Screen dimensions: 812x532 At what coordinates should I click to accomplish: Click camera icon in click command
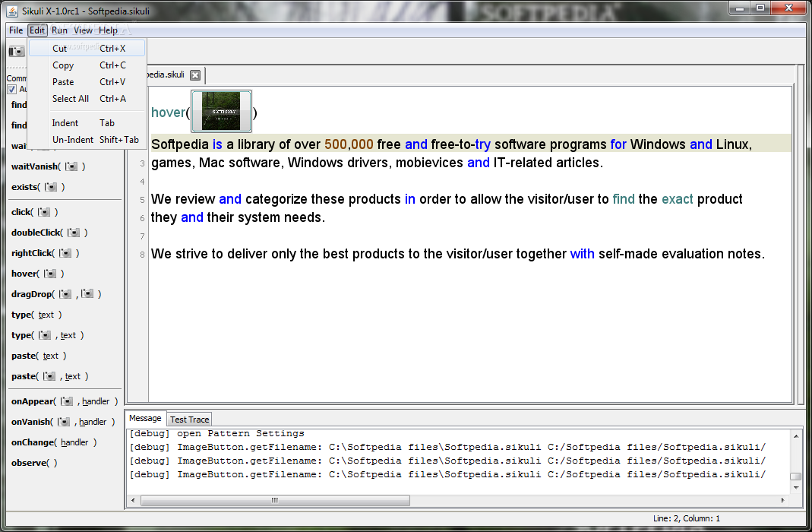[x=43, y=212]
